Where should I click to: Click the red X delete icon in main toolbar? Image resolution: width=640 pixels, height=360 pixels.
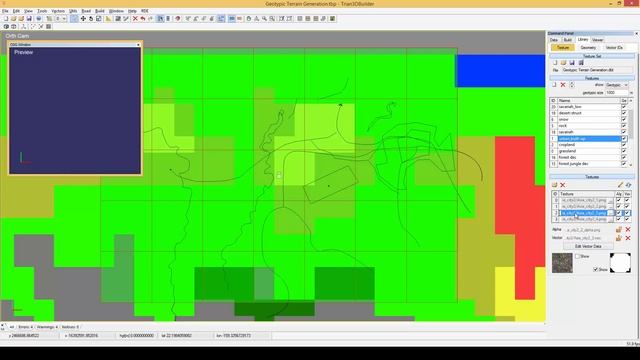[135, 19]
